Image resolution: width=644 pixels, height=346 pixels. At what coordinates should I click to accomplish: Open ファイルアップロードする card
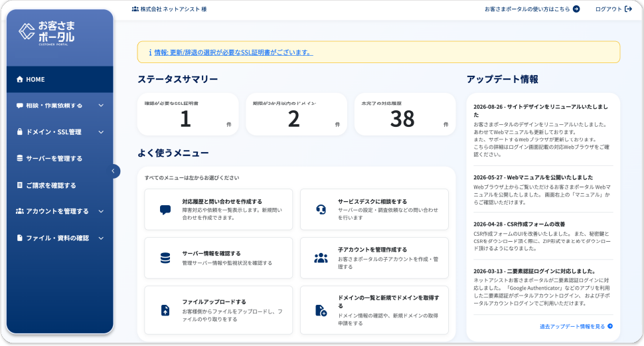[218, 310]
